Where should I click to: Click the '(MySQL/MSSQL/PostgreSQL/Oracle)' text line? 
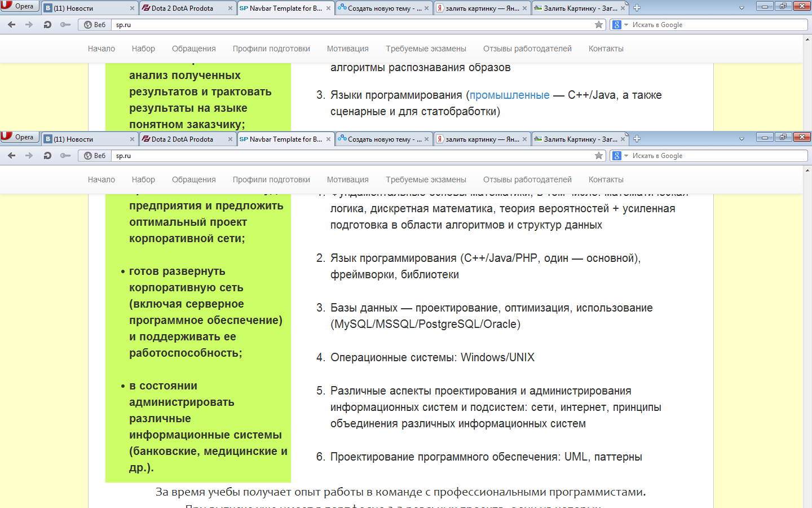[425, 324]
